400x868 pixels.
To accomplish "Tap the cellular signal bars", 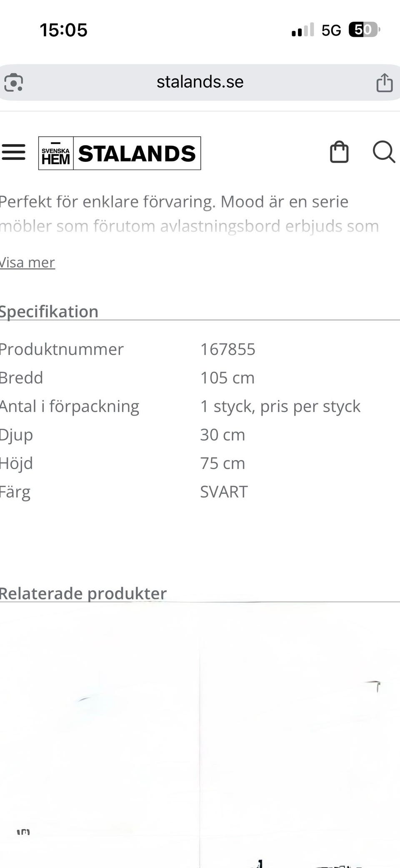I will point(302,30).
